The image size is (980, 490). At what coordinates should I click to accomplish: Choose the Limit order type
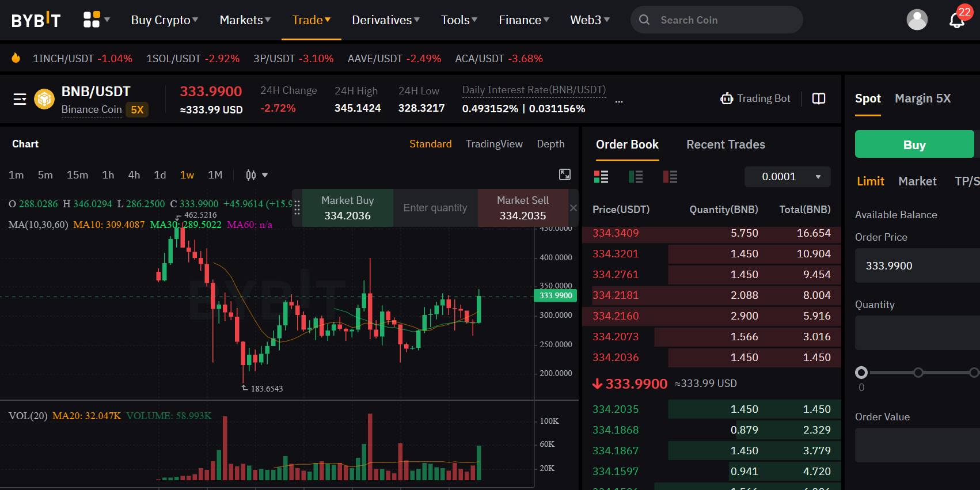point(870,181)
